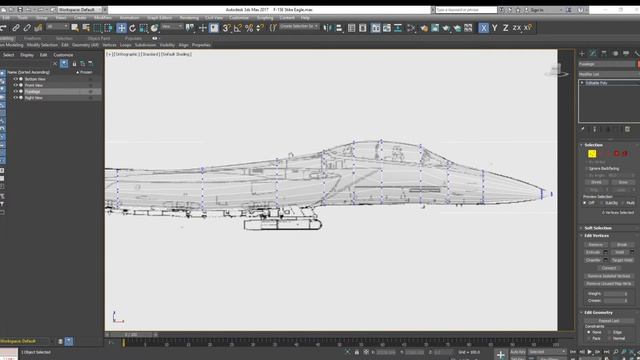This screenshot has height=360, width=640.
Task: Click Connect button in Edit Vertices
Action: (609, 268)
